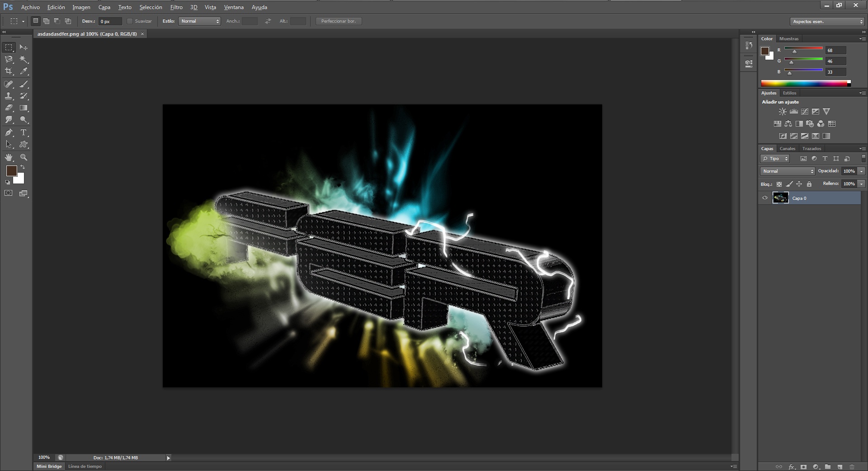Select the Magic Wand tool
The width and height of the screenshot is (868, 471).
click(x=24, y=59)
